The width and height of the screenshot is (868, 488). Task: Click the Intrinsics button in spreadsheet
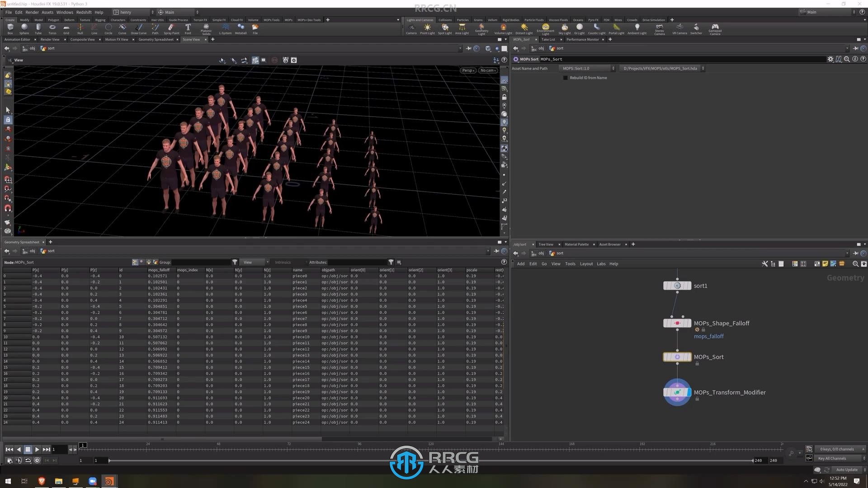pyautogui.click(x=283, y=262)
